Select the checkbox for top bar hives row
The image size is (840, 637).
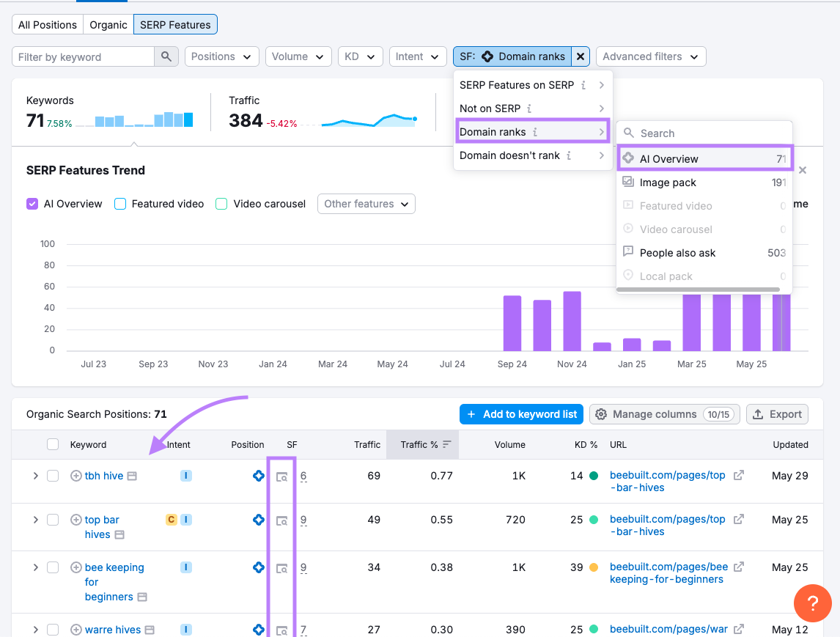tap(53, 519)
